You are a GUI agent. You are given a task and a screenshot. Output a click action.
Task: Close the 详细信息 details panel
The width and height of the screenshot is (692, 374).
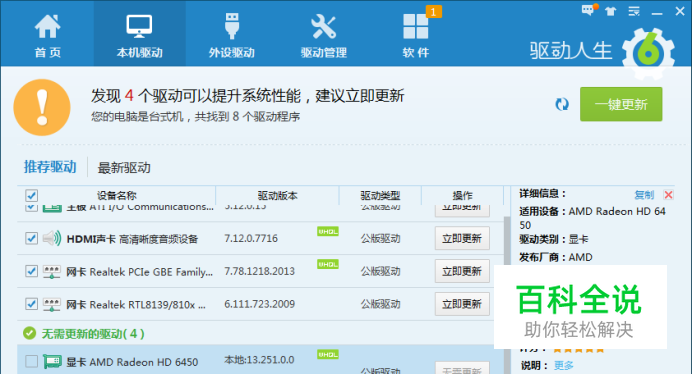coord(669,195)
